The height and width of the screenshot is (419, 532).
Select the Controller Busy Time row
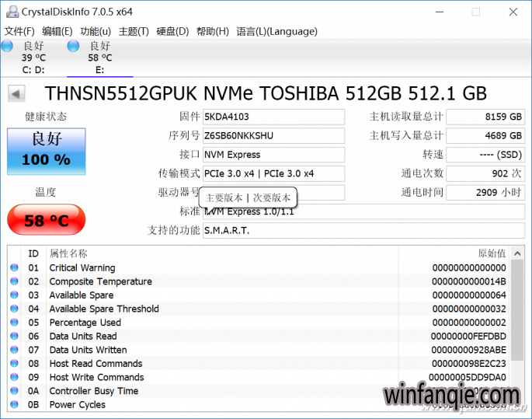click(259, 391)
